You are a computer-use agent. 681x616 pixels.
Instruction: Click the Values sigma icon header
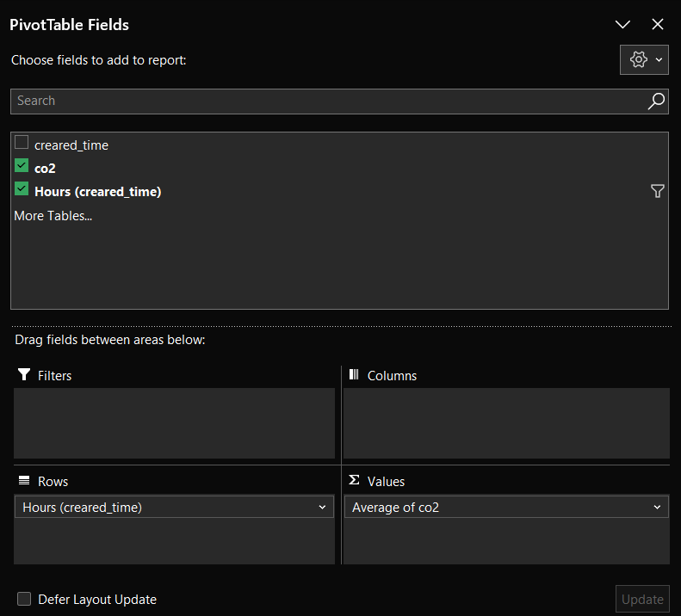coord(354,480)
